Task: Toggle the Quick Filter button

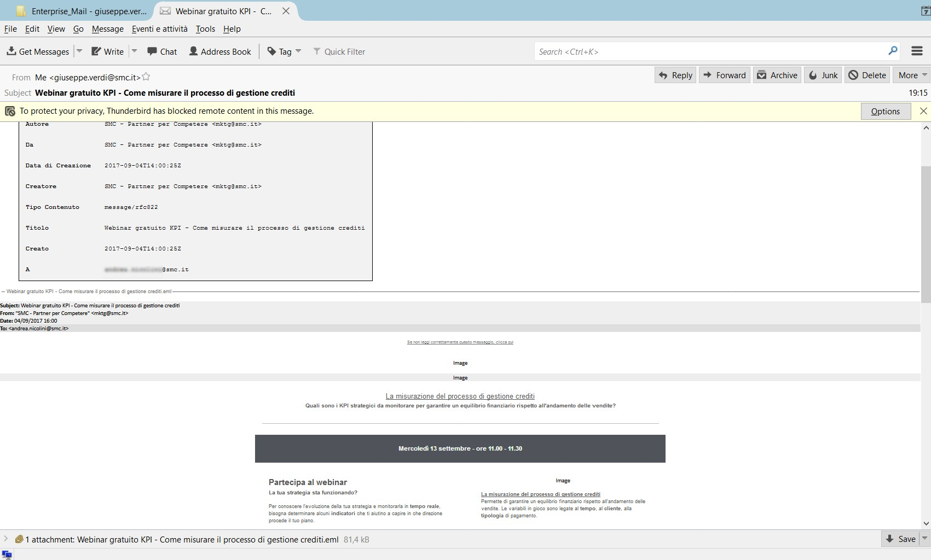Action: tap(339, 51)
